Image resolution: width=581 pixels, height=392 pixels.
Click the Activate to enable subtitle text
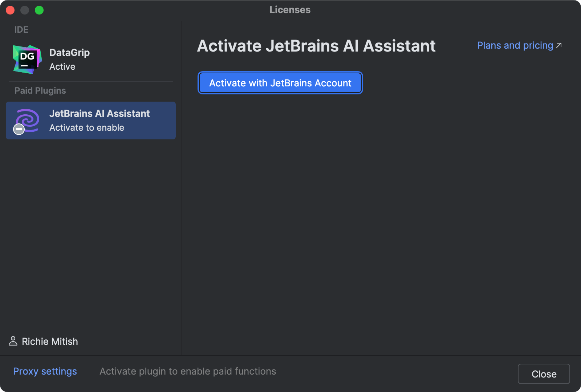point(86,127)
